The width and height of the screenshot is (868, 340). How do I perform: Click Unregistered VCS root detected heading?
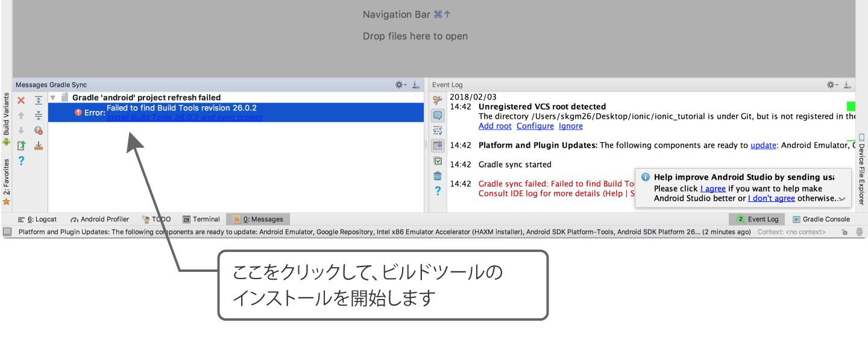pyautogui.click(x=542, y=107)
